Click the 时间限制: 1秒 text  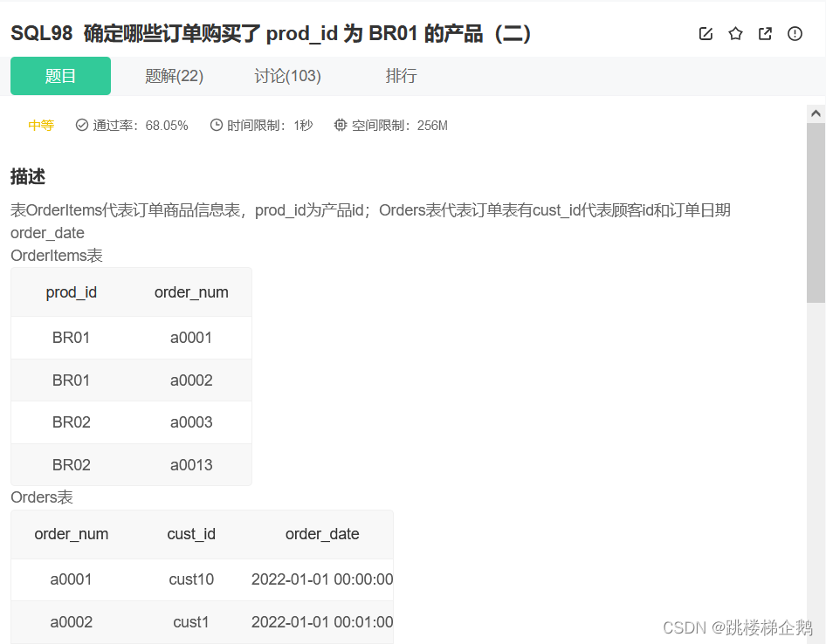[270, 126]
